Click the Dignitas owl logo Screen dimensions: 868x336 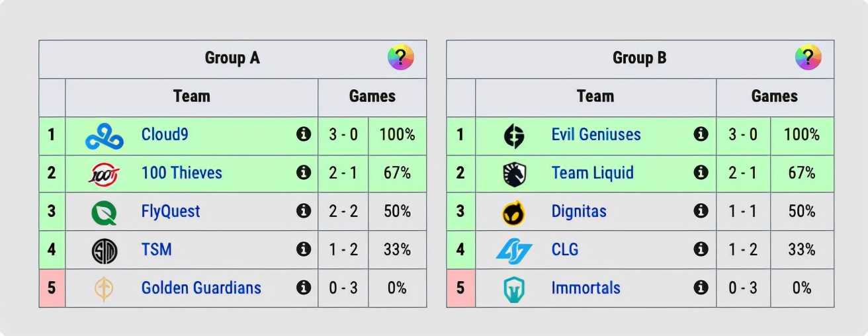click(514, 212)
